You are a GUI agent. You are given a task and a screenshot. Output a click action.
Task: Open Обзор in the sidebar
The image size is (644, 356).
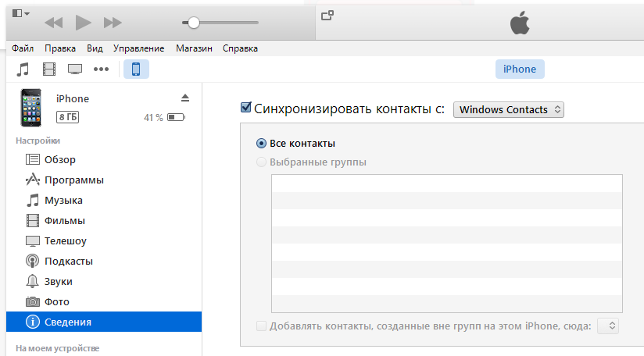click(60, 160)
